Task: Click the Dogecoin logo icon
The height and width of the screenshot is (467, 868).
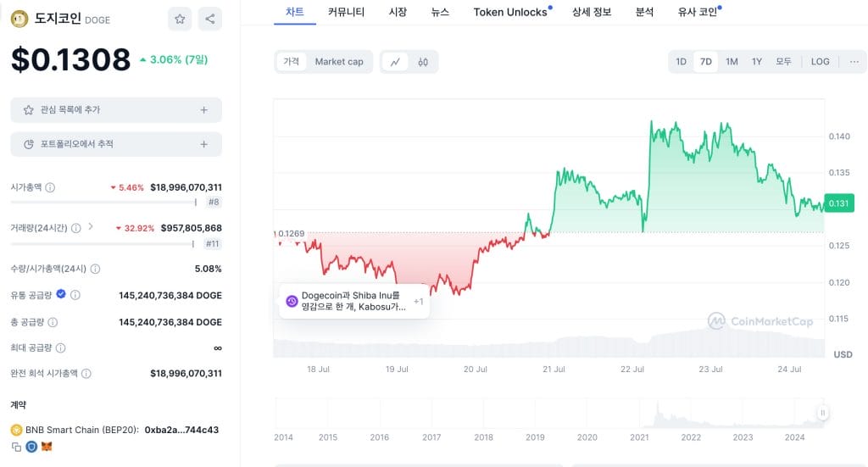Action: 19,19
